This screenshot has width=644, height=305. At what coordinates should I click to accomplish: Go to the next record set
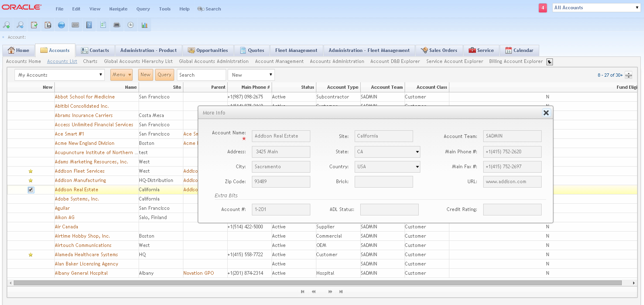330,292
